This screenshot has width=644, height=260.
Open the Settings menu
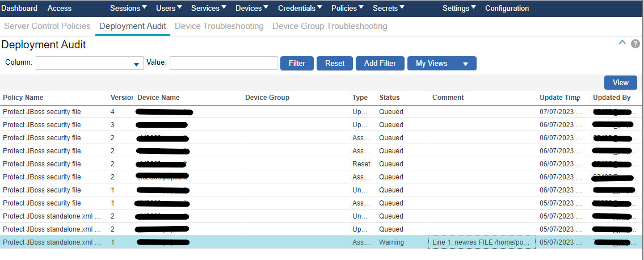[x=459, y=8]
